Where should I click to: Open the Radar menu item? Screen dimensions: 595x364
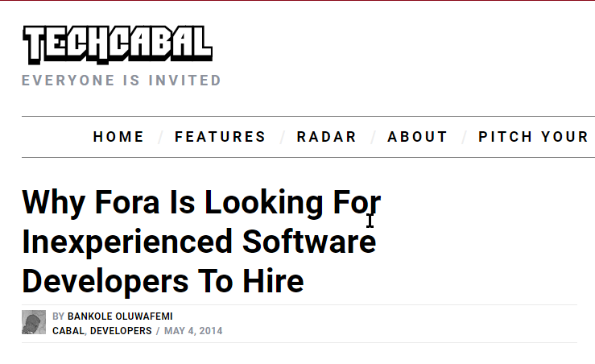coord(326,137)
